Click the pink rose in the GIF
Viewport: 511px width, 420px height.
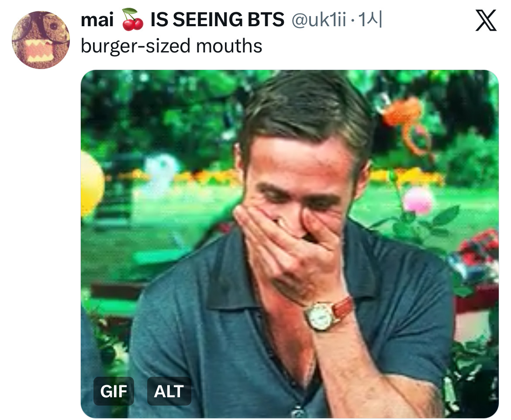click(418, 201)
